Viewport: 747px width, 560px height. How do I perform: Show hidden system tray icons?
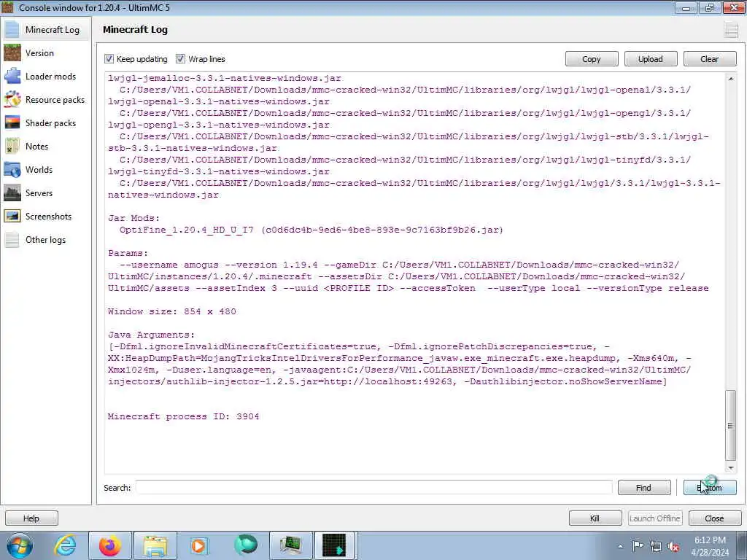(x=620, y=546)
